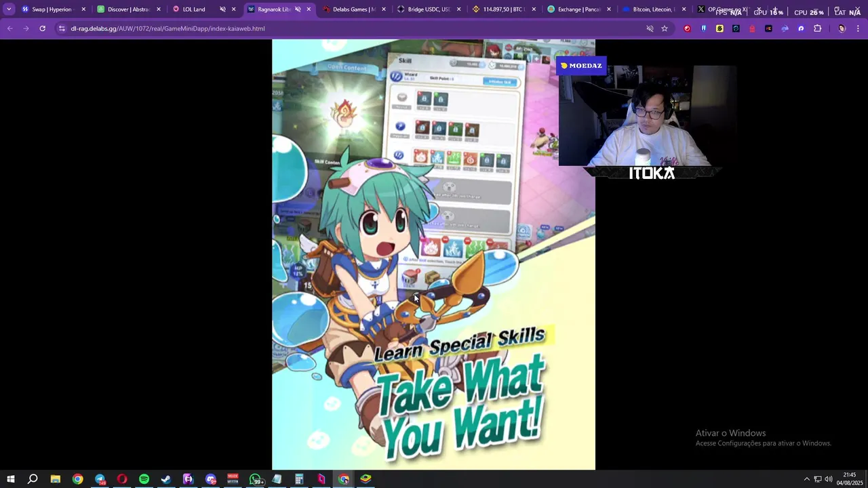Close the Ragnarok Libre tab
Image resolution: width=868 pixels, height=488 pixels.
tap(309, 9)
